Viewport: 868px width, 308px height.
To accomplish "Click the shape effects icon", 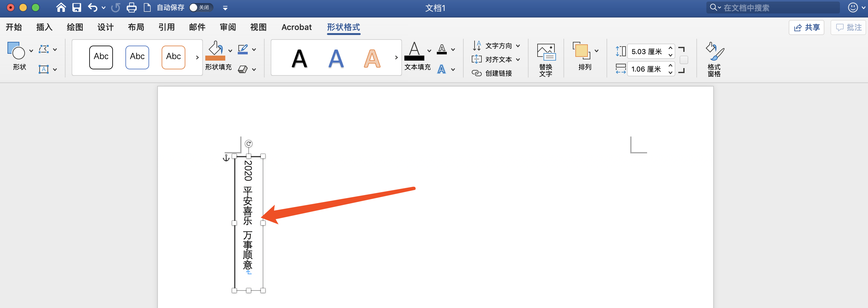I will (243, 69).
